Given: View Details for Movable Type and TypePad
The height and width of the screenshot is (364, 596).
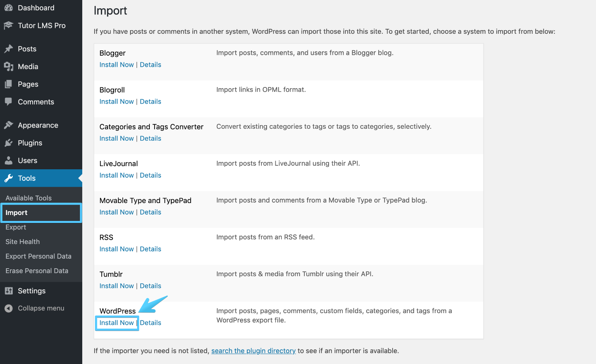Looking at the screenshot, I should [151, 212].
